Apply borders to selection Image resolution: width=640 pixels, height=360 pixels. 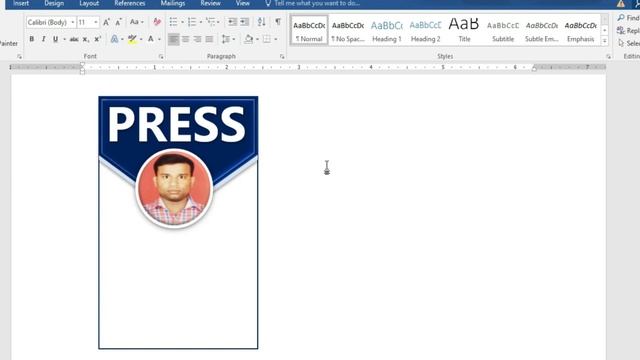[x=267, y=39]
